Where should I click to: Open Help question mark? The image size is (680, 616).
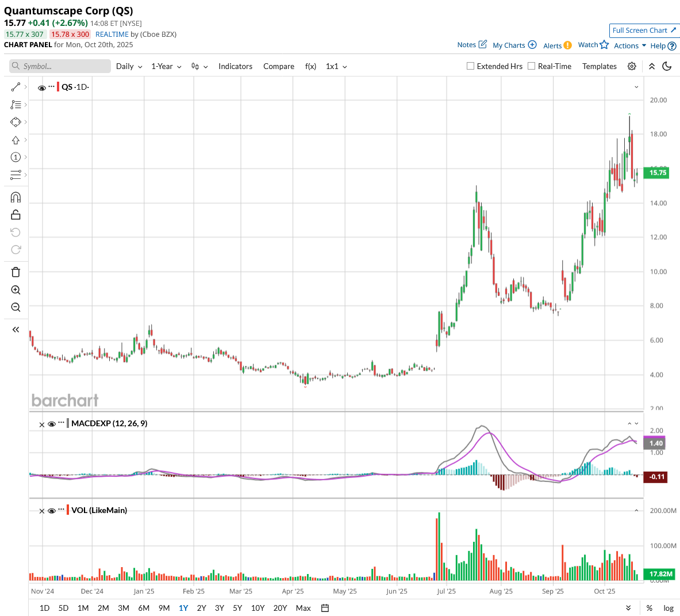pyautogui.click(x=672, y=45)
